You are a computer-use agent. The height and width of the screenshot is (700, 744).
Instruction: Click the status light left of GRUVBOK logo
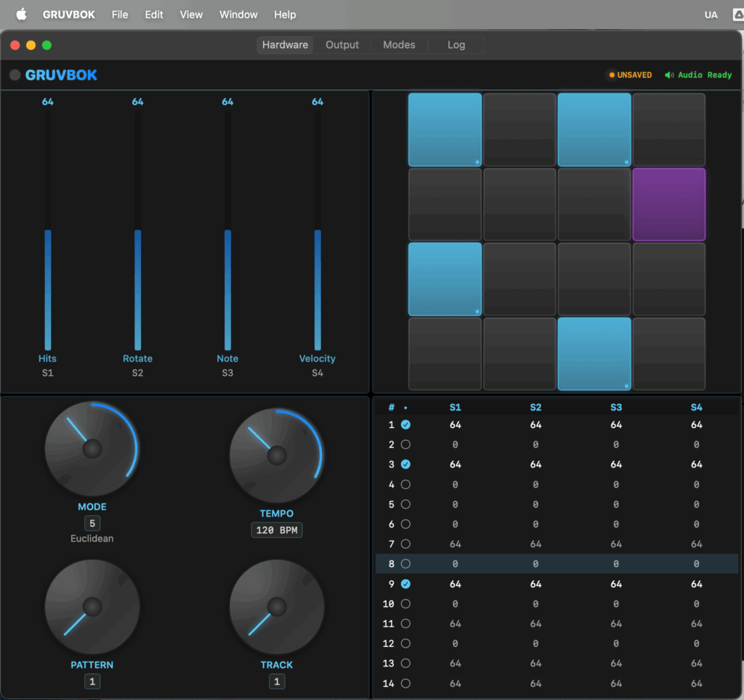[13, 74]
